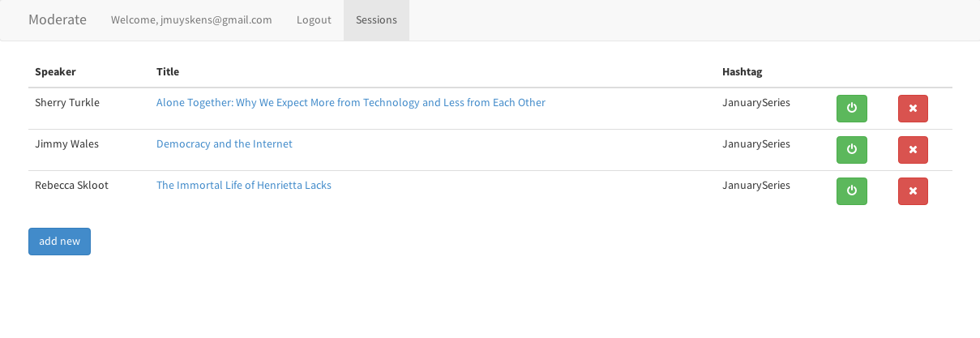Open the "Democracy and the Internet" link
980x338 pixels.
pyautogui.click(x=224, y=144)
